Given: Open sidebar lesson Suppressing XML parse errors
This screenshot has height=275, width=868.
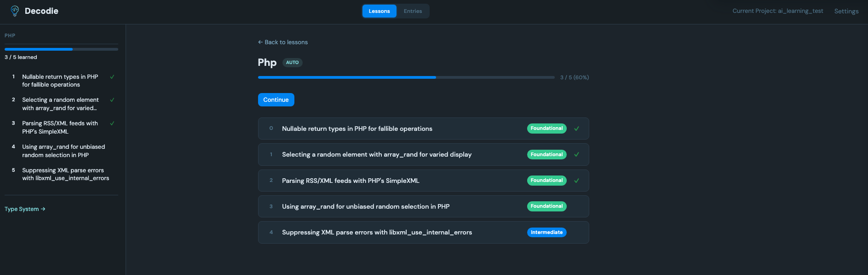Looking at the screenshot, I should (65, 174).
